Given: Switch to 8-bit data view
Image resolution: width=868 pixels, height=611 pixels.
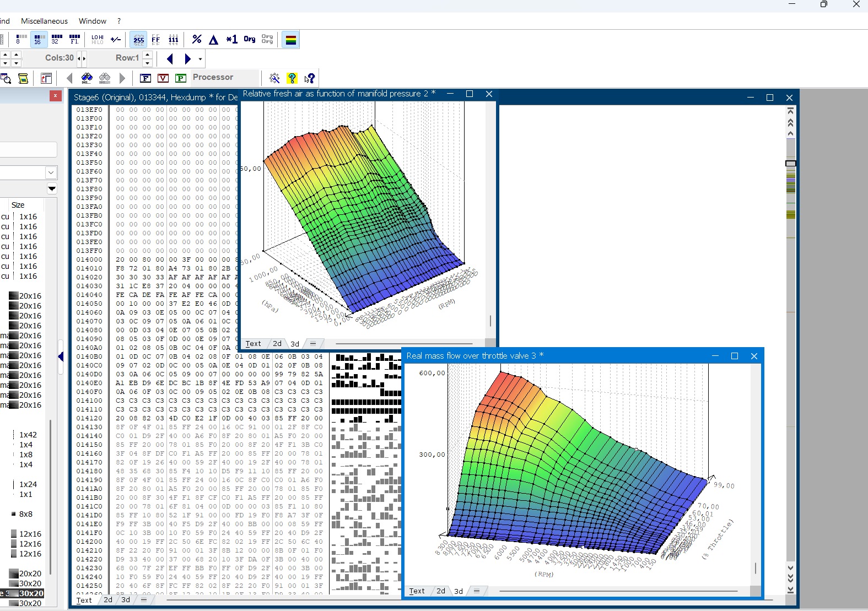Looking at the screenshot, I should click(x=21, y=40).
